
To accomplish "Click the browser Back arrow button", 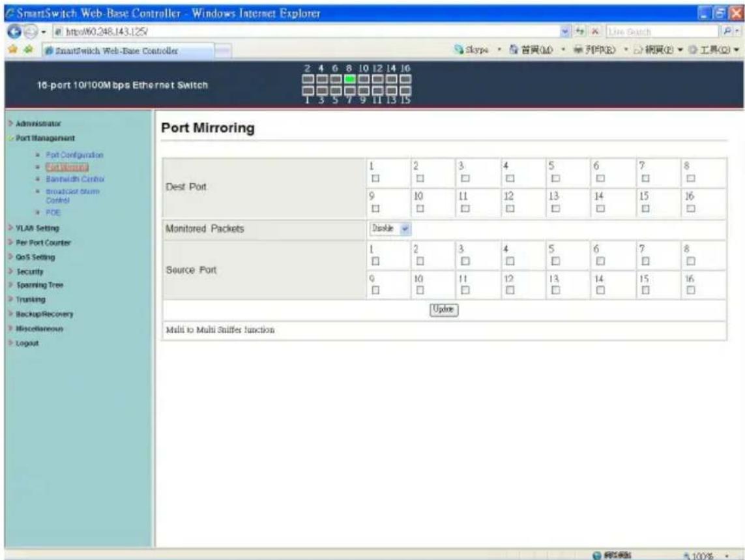I will tap(14, 32).
